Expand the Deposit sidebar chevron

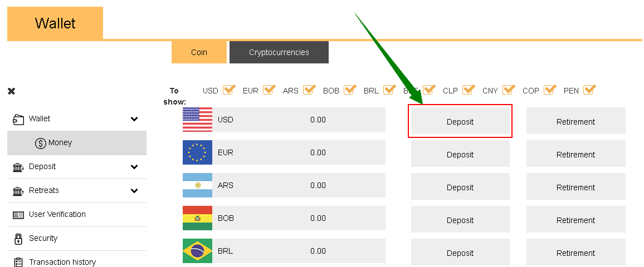[134, 167]
